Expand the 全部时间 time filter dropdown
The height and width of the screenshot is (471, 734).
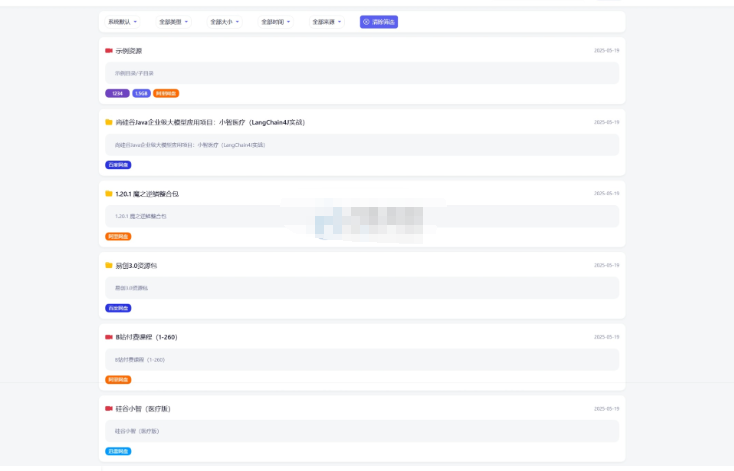[275, 22]
